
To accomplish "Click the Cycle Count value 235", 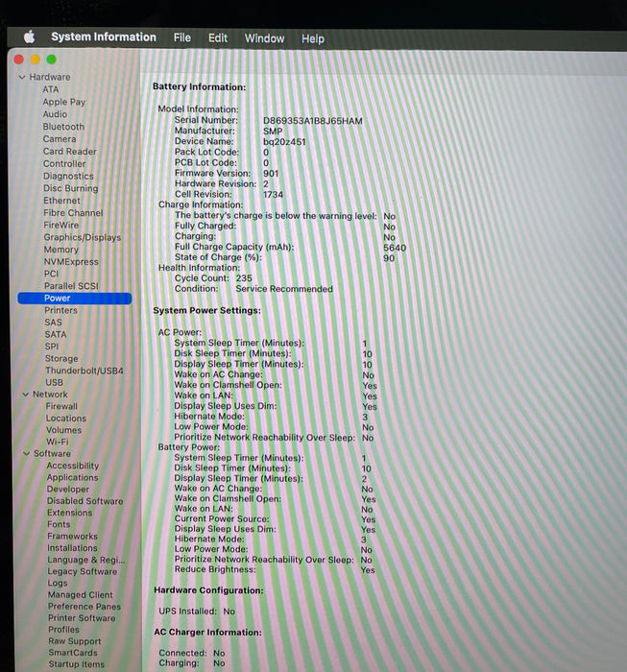I will pos(244,278).
